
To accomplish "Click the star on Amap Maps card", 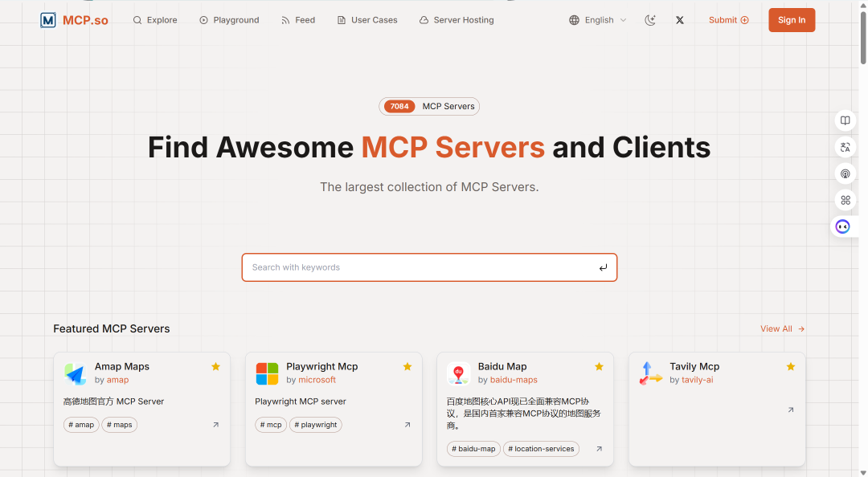I will 216,366.
